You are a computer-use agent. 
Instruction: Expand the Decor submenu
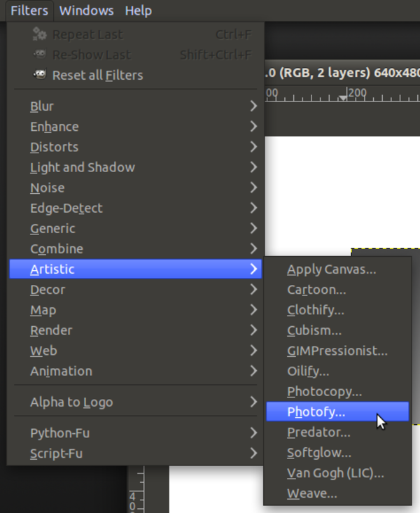(x=135, y=290)
